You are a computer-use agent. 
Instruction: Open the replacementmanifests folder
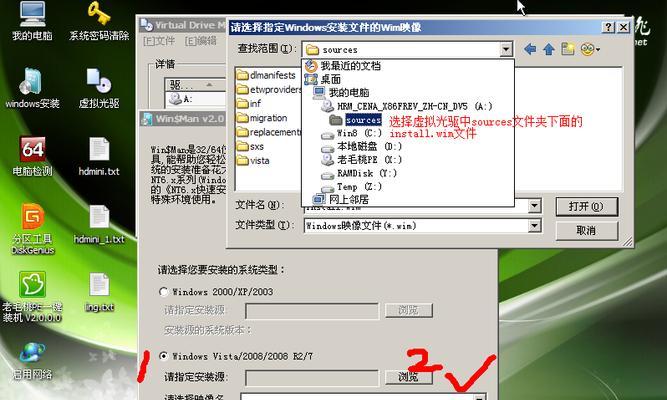click(x=269, y=132)
